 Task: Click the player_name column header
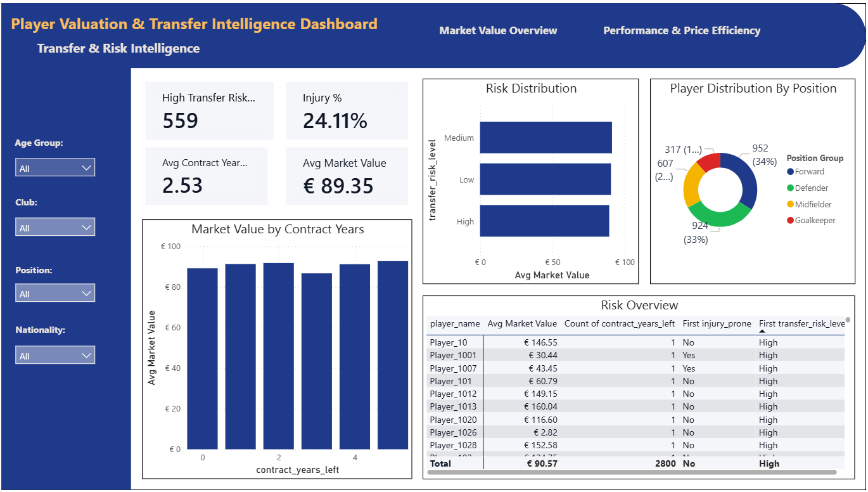tap(454, 324)
